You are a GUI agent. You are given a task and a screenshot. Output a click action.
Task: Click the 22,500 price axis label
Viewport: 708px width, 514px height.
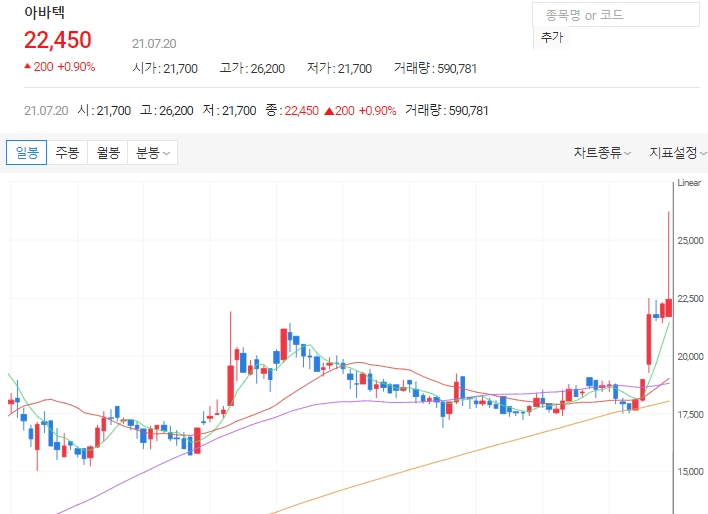tap(690, 299)
